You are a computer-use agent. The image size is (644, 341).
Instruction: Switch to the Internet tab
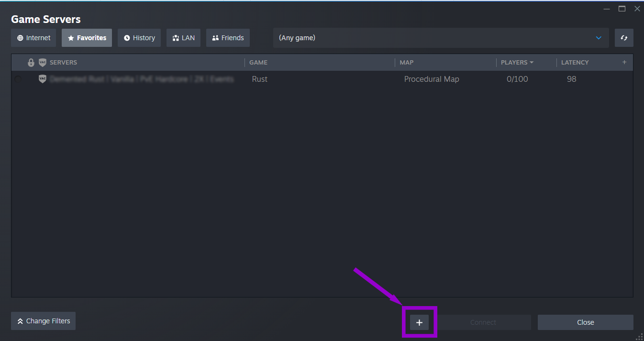click(x=33, y=37)
